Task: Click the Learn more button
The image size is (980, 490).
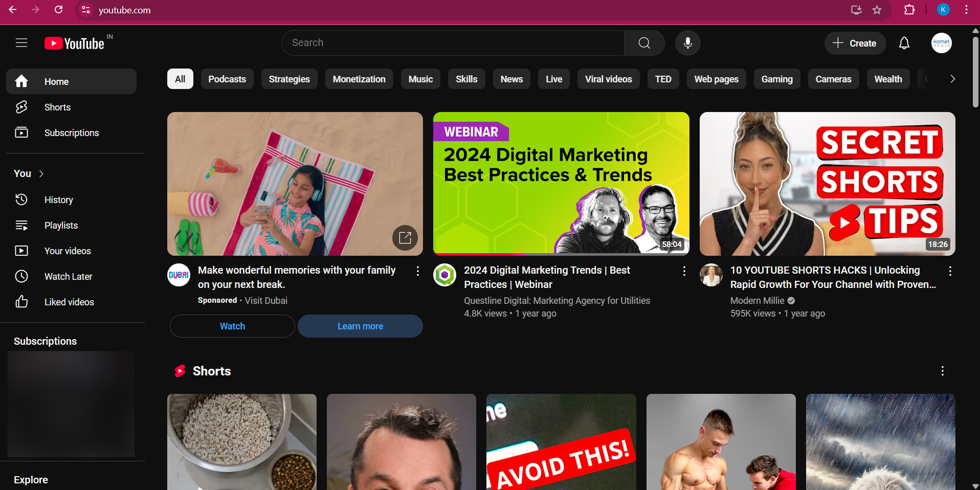Action: click(x=360, y=326)
